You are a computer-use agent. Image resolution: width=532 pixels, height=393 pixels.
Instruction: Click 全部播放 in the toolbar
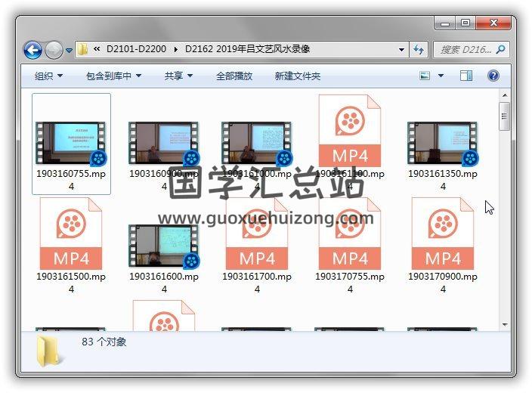point(234,76)
